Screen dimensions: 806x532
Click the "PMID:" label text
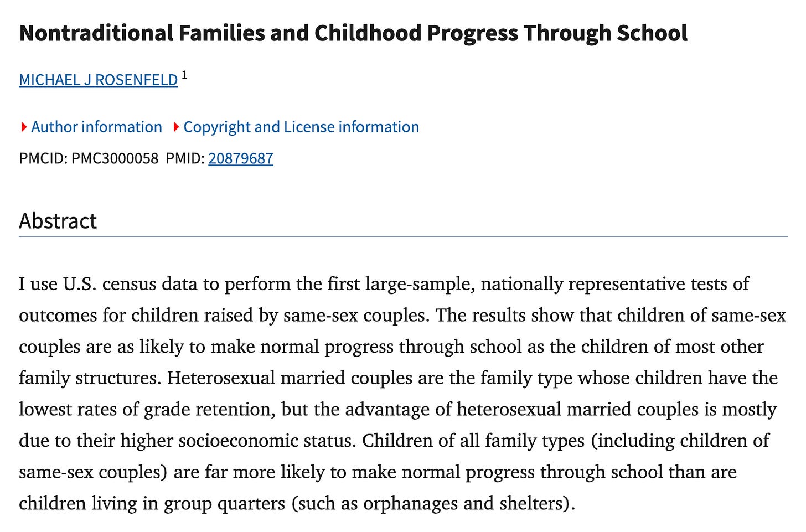pos(185,159)
